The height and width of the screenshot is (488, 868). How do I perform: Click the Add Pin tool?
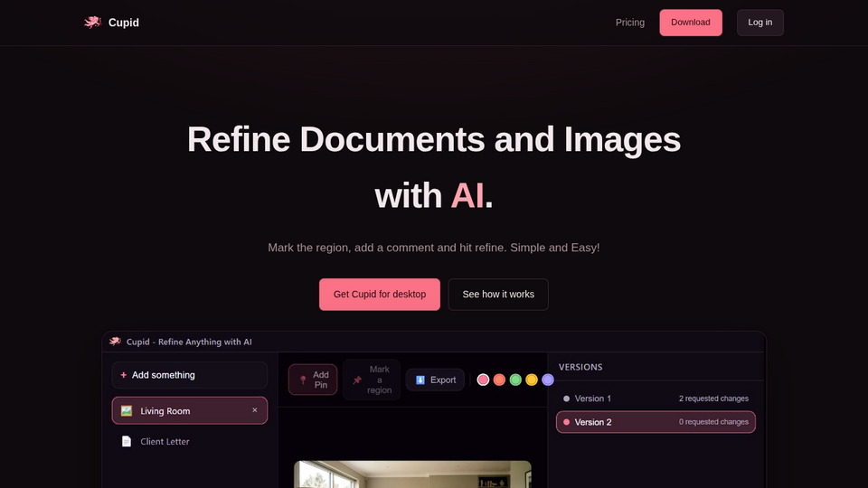pos(313,380)
